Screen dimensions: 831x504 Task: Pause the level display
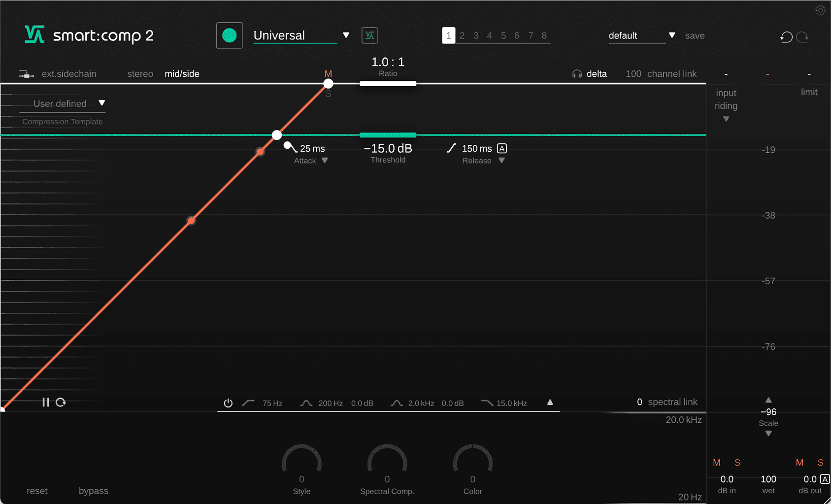pos(46,403)
